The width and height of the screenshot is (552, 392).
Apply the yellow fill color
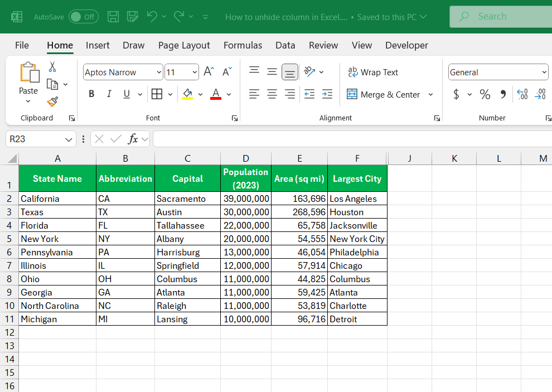click(187, 94)
